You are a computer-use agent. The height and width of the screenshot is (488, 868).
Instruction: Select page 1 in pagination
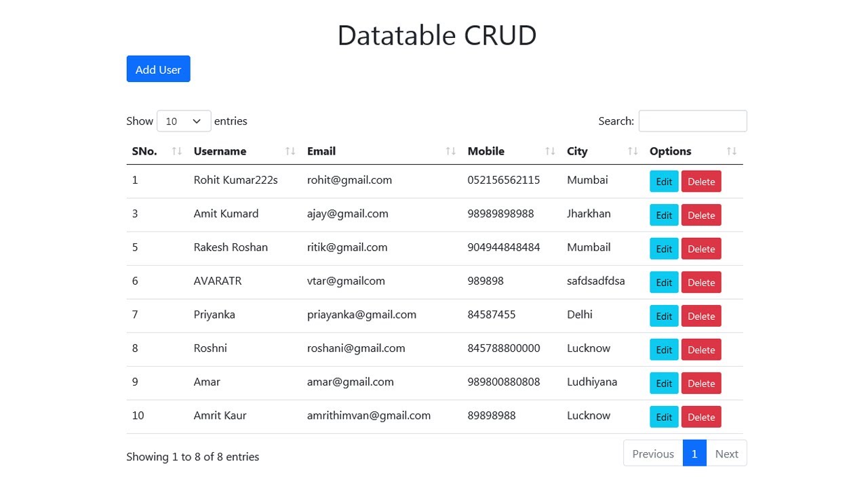coord(694,454)
